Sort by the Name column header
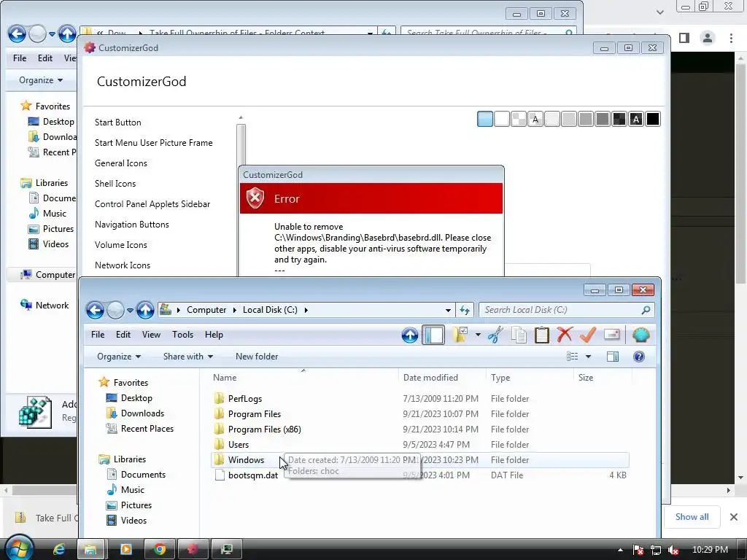This screenshot has width=747, height=560. pyautogui.click(x=225, y=378)
